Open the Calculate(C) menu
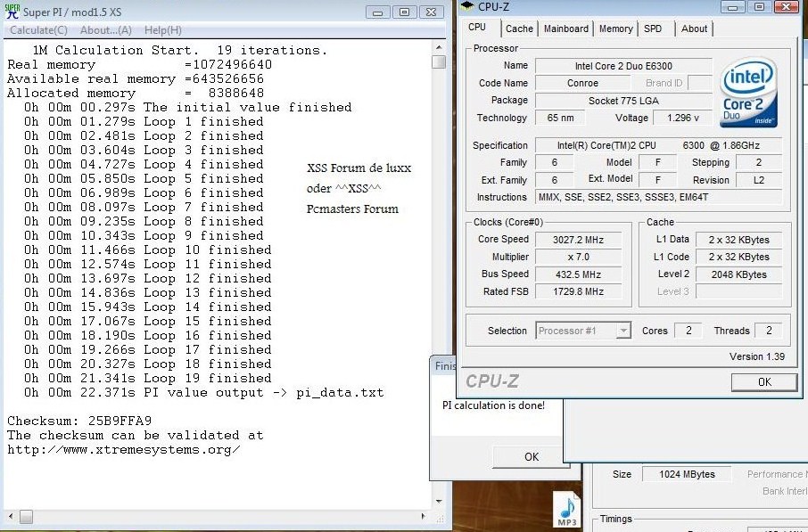 38,30
